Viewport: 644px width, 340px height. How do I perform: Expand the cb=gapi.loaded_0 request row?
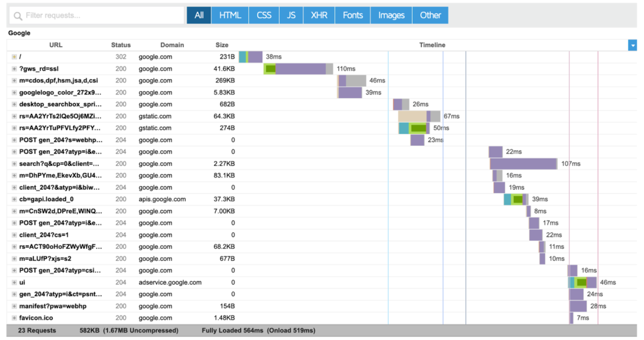click(x=14, y=199)
